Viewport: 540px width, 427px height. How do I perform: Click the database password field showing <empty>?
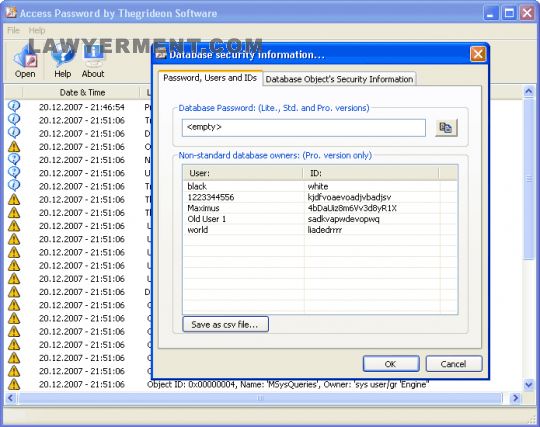(304, 128)
